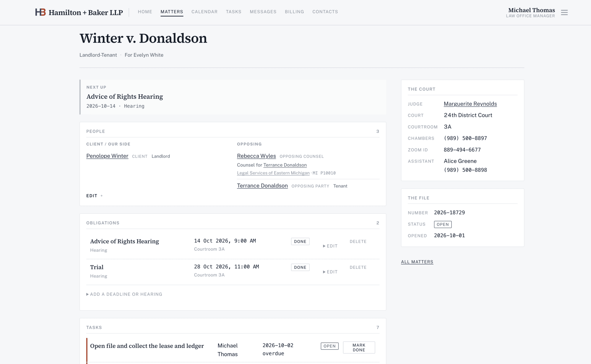Delete the Advice of Rights Hearing obligation
This screenshot has width=591, height=364.
358,242
